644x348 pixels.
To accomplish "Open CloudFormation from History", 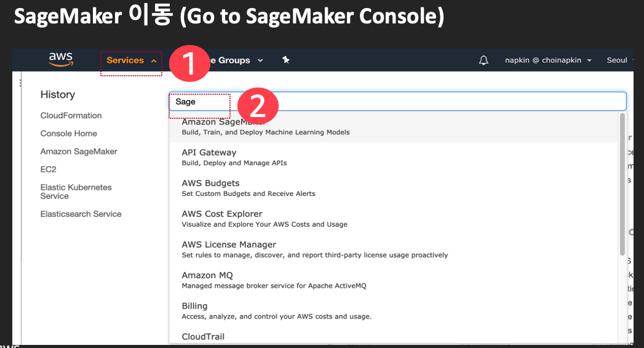I will (x=71, y=116).
